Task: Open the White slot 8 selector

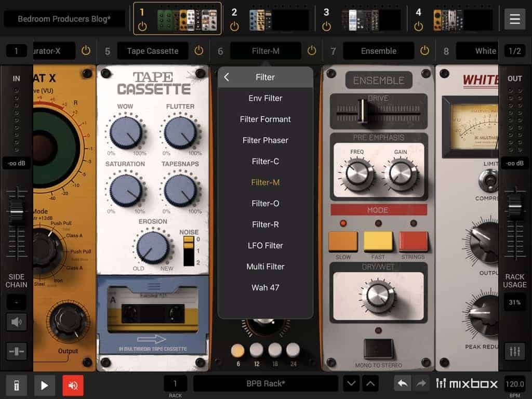Action: 477,51
